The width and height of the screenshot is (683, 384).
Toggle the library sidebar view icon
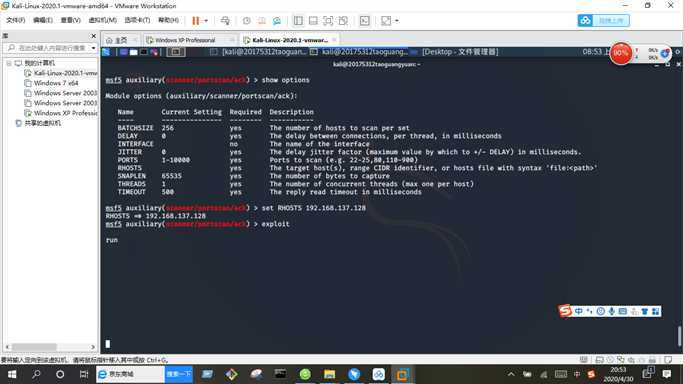[298, 20]
